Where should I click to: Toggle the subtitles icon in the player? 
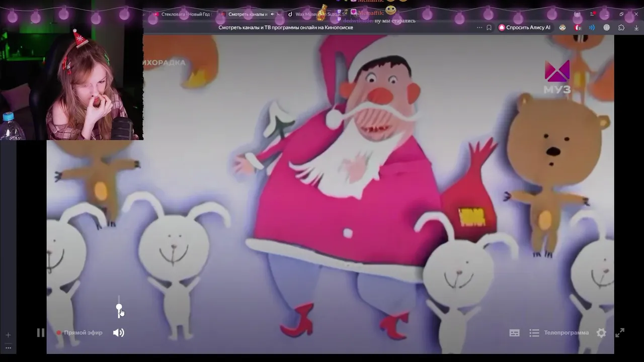(514, 333)
